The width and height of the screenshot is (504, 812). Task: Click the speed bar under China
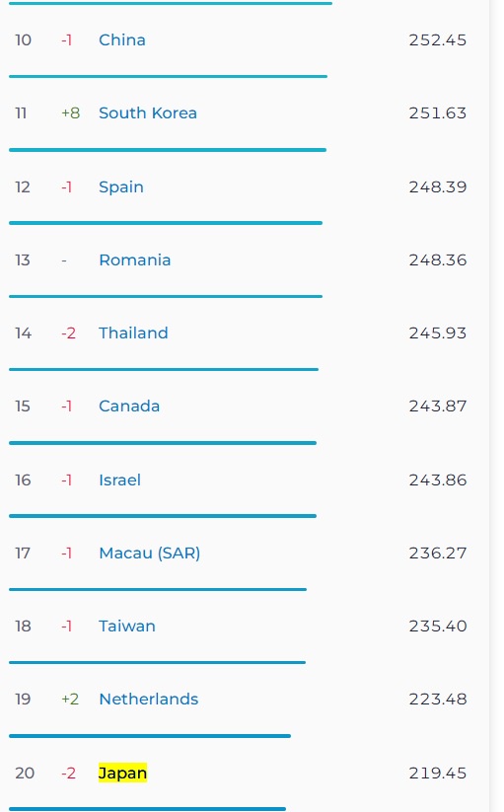click(x=169, y=77)
